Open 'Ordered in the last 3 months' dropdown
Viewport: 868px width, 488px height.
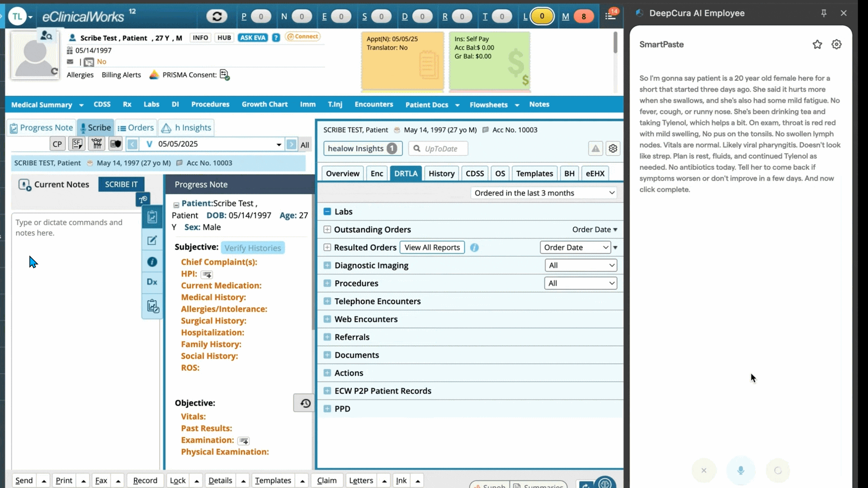point(544,193)
